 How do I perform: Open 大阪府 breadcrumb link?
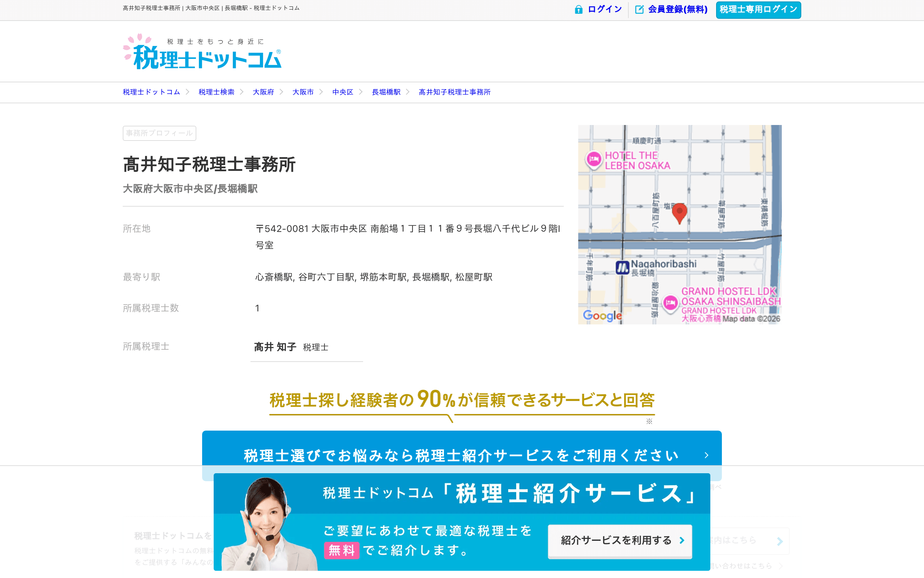point(263,92)
